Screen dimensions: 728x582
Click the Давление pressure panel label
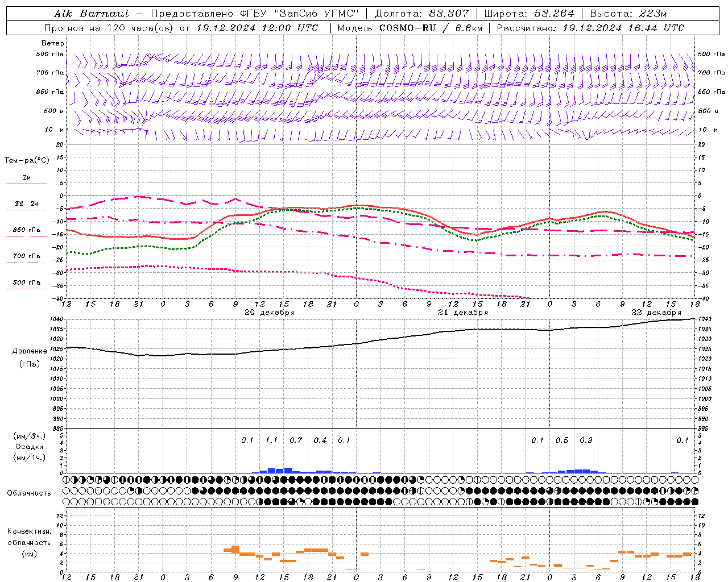pyautogui.click(x=30, y=351)
